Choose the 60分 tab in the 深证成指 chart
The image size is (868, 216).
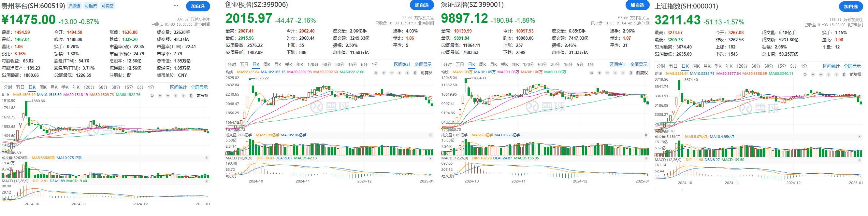click(x=542, y=64)
